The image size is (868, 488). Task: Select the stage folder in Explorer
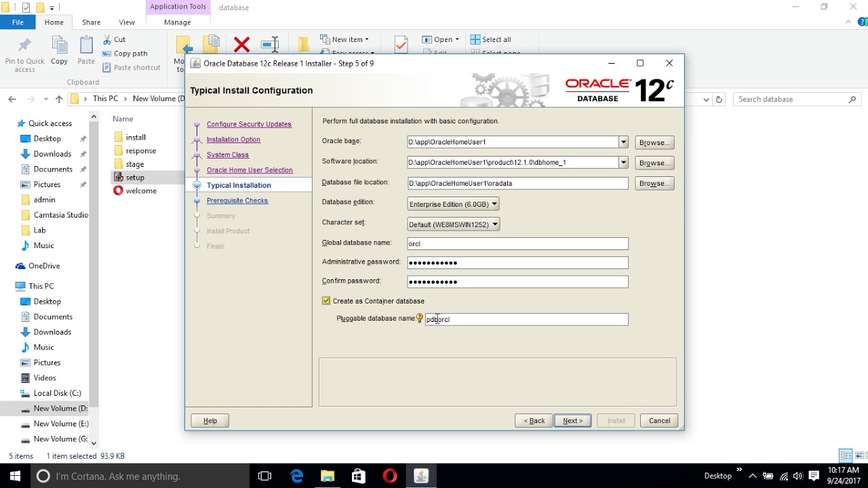pos(134,164)
